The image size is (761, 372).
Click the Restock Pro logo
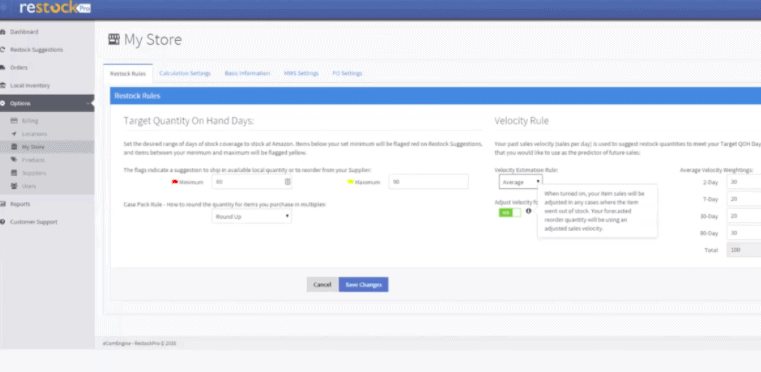point(55,8)
